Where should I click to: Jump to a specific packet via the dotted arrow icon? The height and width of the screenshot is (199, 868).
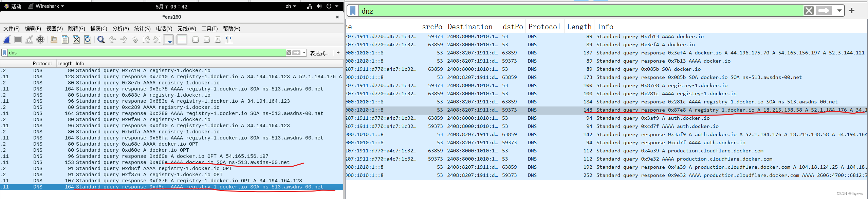(135, 40)
